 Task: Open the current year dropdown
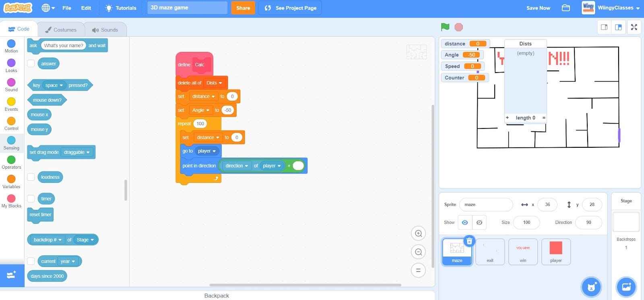[68, 261]
